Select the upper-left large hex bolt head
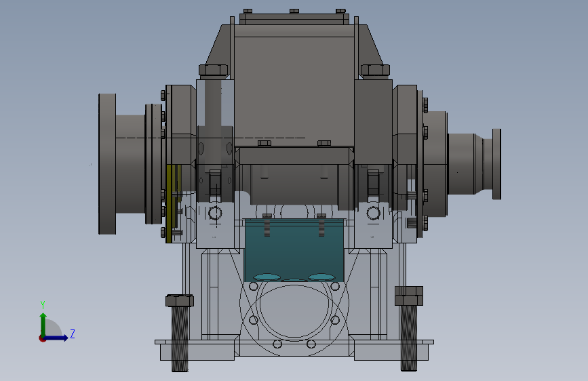This screenshot has width=588, height=381. [x=214, y=70]
